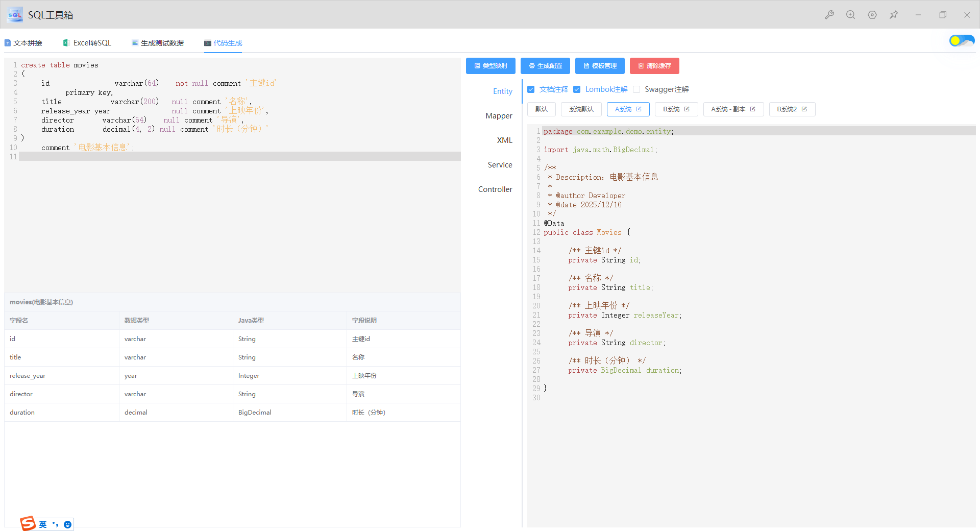The width and height of the screenshot is (980, 531).
Task: Enable the Swagger注解 checkbox
Action: click(636, 89)
